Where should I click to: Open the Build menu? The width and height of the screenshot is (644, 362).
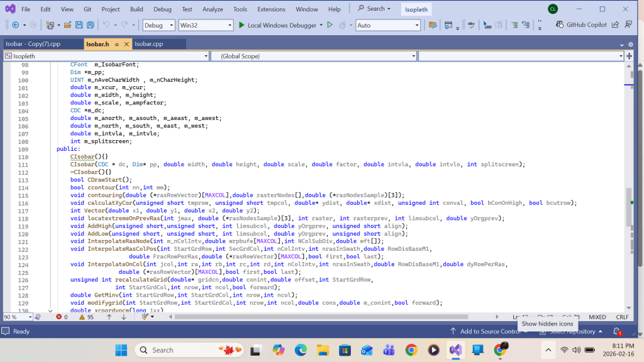click(136, 9)
